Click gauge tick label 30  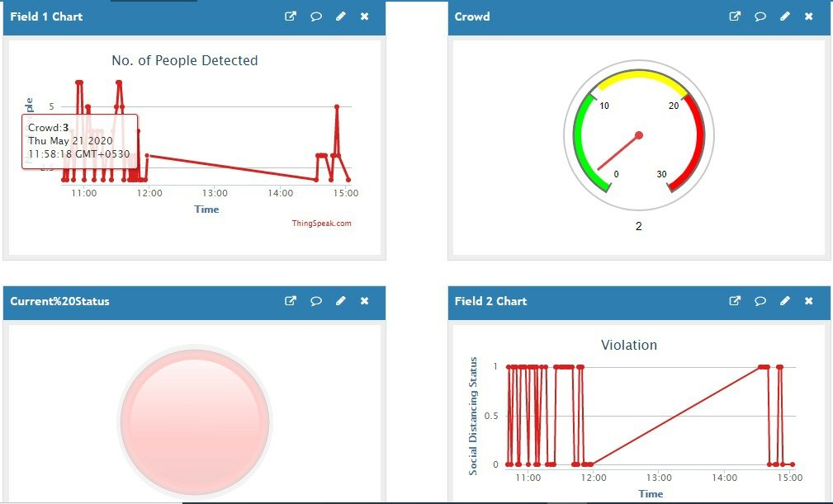click(x=661, y=174)
